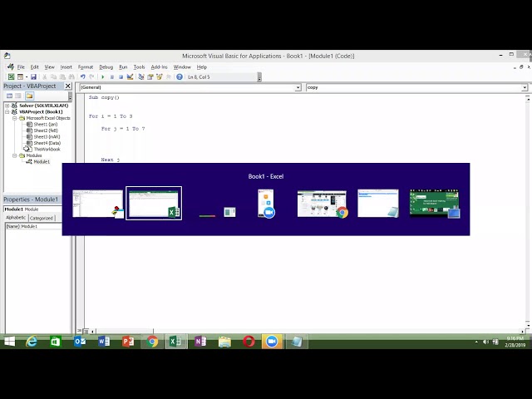Screen dimensions: 532x399
Task: Select the Zoom meeting thumbnail in task switcher
Action: (x=266, y=204)
